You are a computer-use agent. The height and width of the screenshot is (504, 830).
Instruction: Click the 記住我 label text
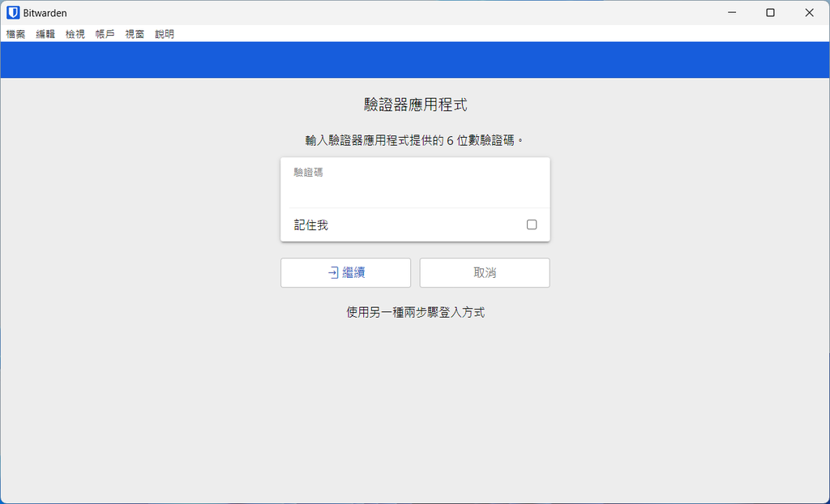311,225
